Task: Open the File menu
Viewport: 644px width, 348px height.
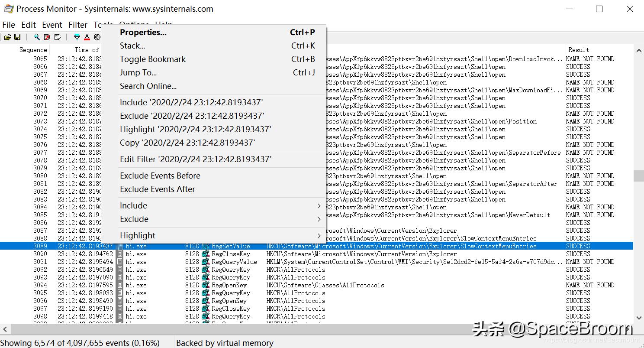Action: [x=9, y=25]
